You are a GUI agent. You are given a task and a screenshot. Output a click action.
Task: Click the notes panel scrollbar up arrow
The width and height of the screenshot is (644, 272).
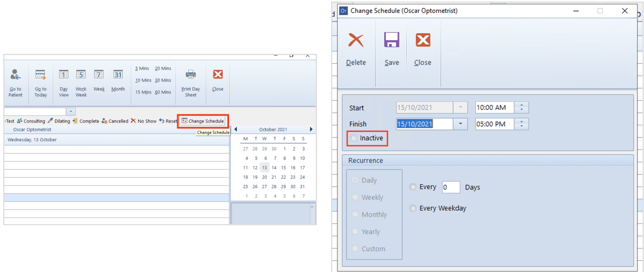312,207
